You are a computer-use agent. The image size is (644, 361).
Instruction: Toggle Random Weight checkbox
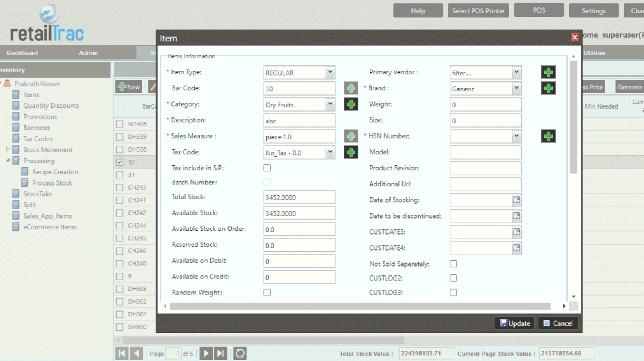click(x=267, y=292)
